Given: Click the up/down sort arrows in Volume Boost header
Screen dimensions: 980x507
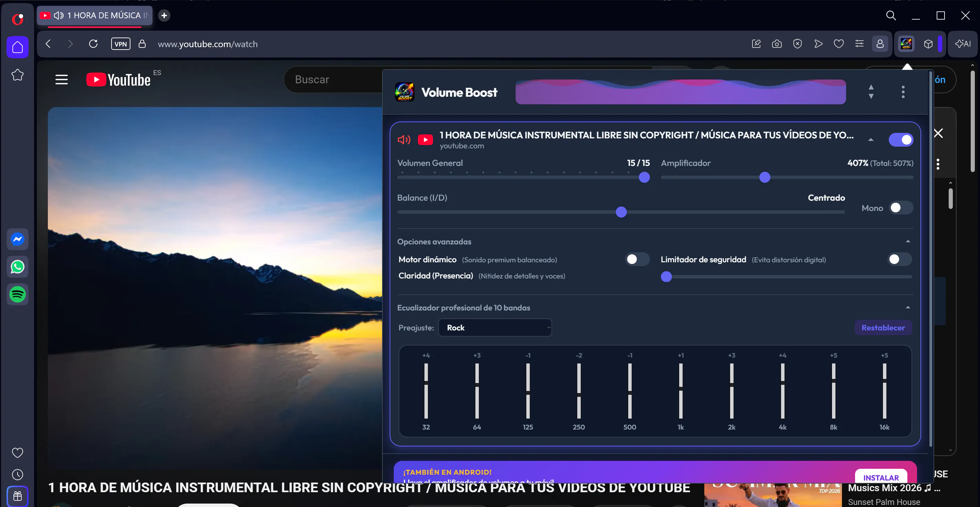Looking at the screenshot, I should [871, 92].
